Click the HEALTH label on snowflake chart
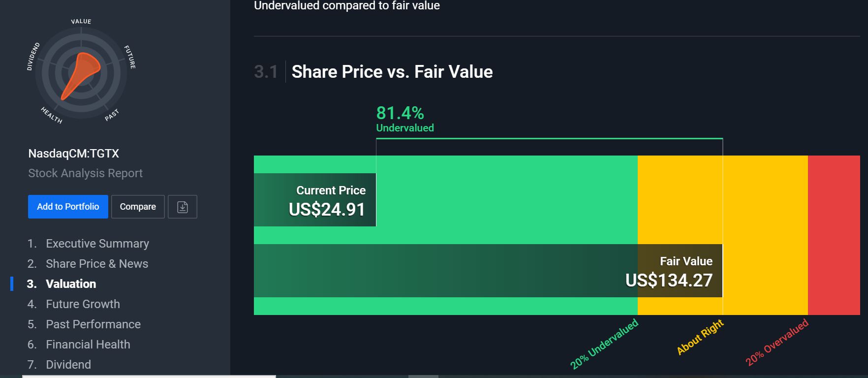The image size is (868, 378). click(52, 115)
